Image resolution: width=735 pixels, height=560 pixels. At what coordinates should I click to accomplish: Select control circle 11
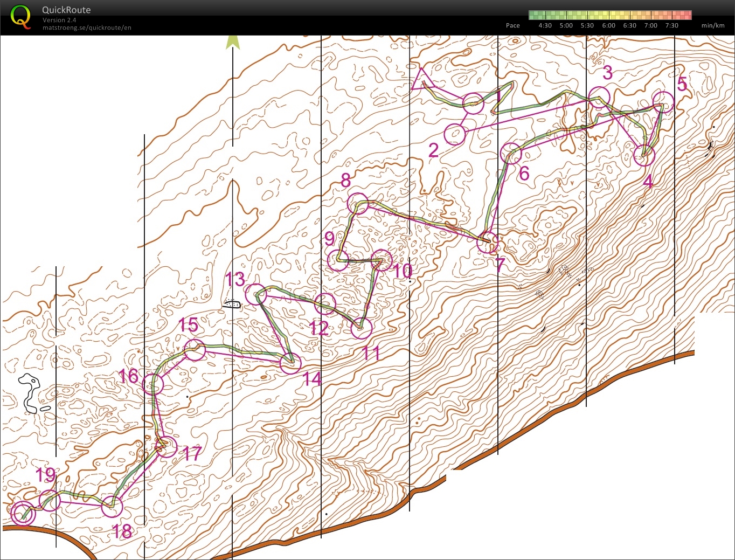pos(362,328)
